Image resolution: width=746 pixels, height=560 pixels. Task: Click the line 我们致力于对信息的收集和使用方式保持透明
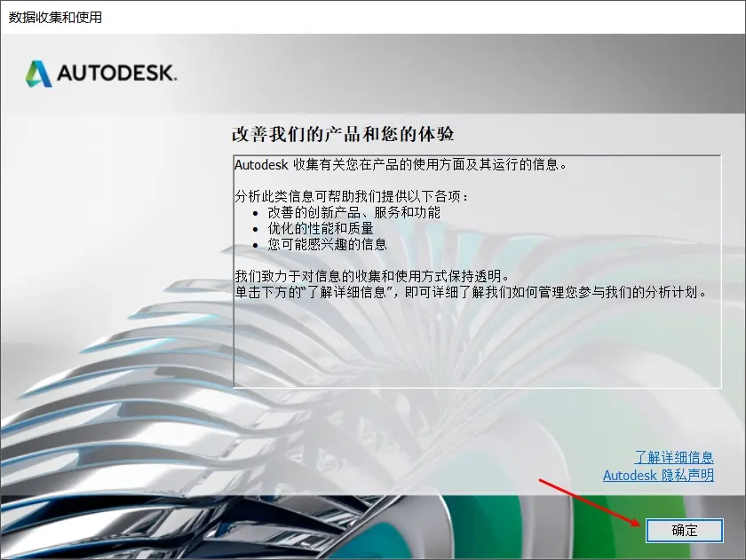pos(372,276)
